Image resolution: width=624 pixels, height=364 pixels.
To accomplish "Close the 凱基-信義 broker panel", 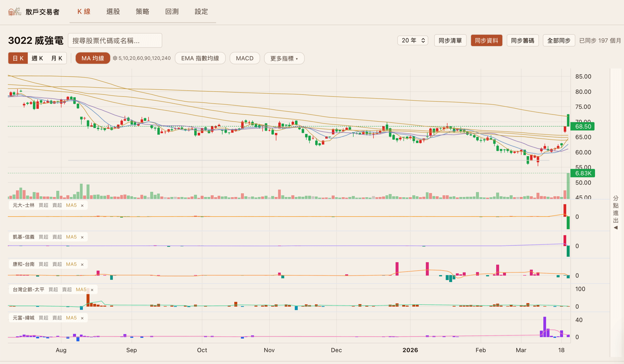I will pyautogui.click(x=82, y=237).
